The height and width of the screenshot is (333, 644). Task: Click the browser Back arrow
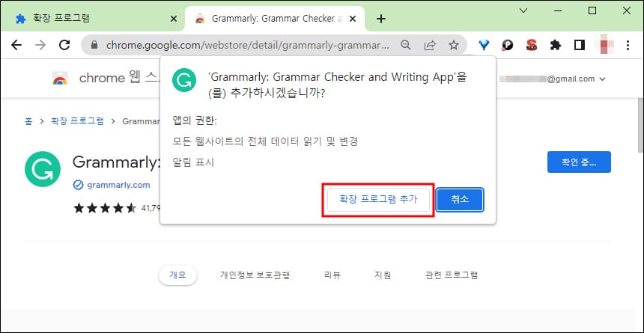point(16,45)
